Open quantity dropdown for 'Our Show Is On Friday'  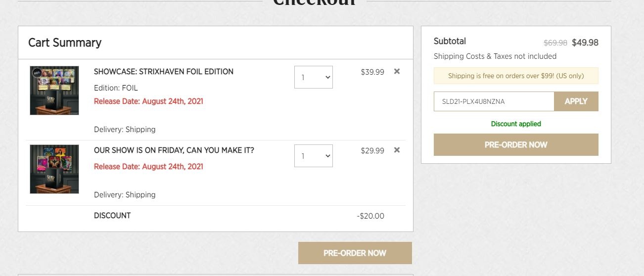[x=314, y=156]
